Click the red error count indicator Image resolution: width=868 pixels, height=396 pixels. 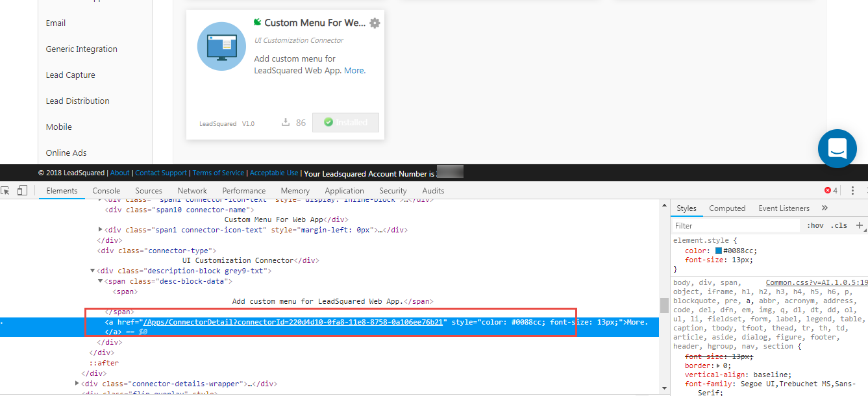click(831, 190)
